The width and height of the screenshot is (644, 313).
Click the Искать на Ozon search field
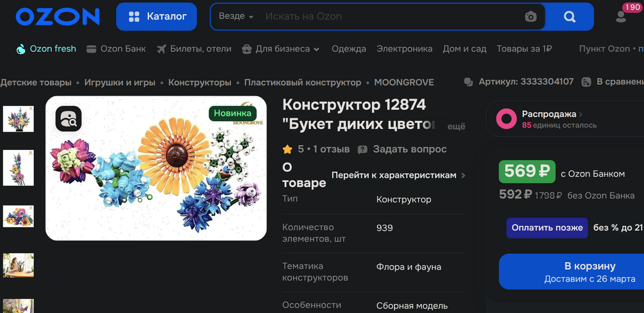click(390, 17)
